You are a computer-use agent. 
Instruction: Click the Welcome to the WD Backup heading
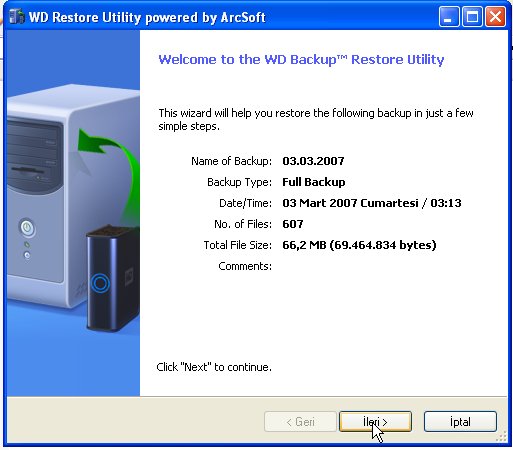click(x=301, y=60)
